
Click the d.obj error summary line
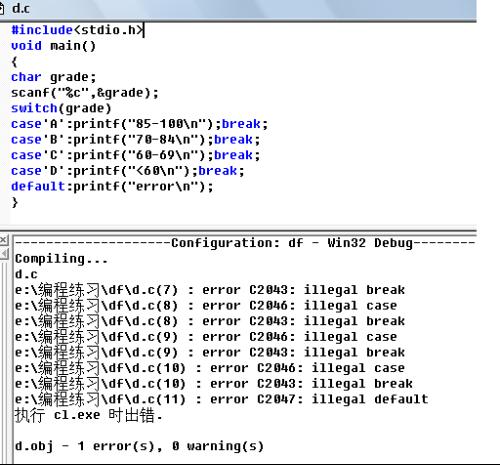pos(139,446)
